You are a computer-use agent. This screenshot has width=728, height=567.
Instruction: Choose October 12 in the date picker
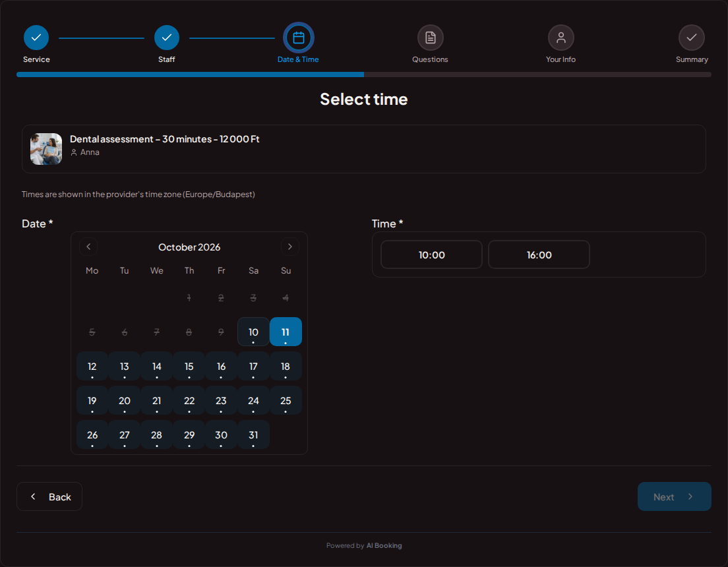point(92,366)
